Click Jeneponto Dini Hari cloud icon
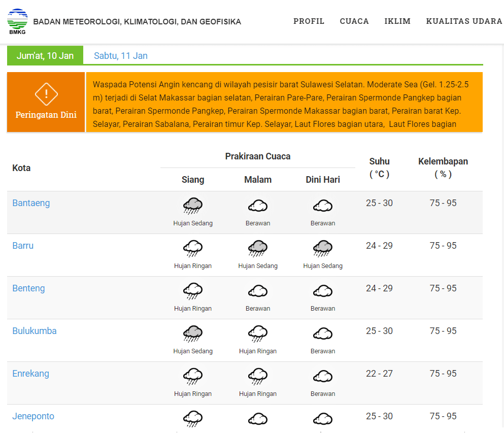The width and height of the screenshot is (504, 433). coord(323,419)
